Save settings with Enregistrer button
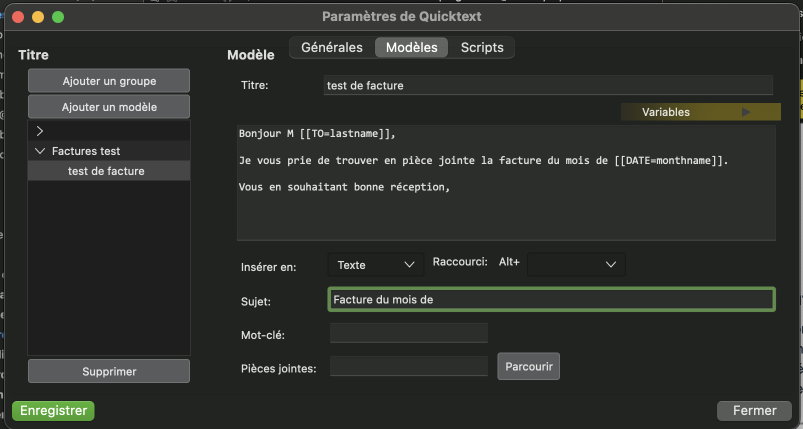This screenshot has width=803, height=429. point(52,410)
